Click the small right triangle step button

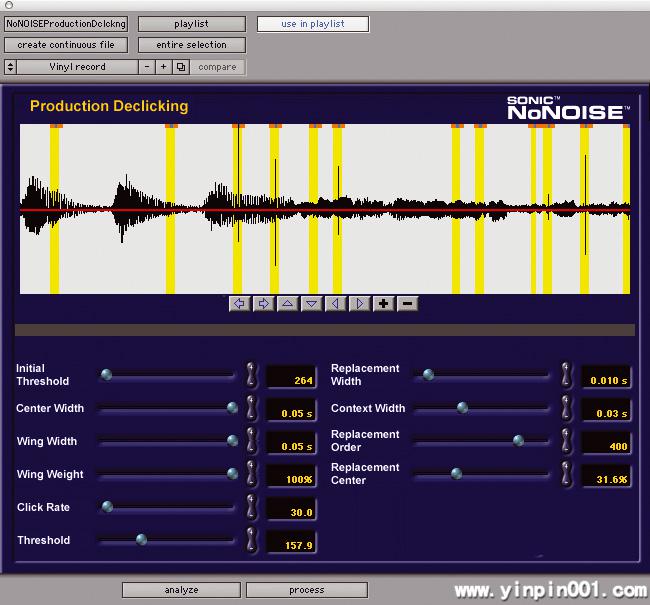click(x=359, y=304)
